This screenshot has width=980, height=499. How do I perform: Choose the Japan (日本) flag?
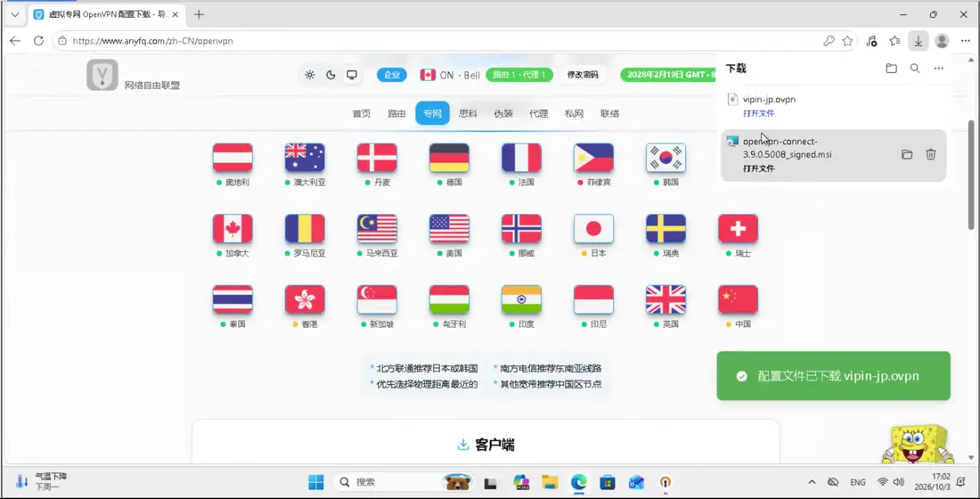pyautogui.click(x=593, y=228)
